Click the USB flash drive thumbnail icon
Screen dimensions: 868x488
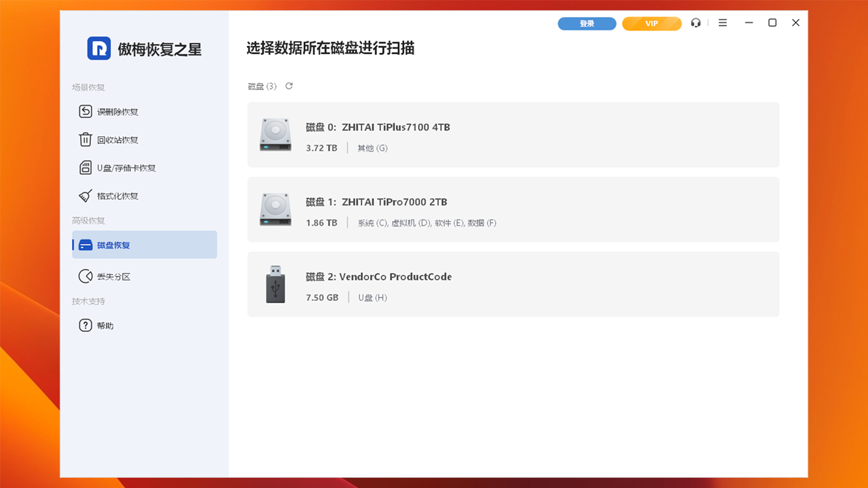coord(275,284)
